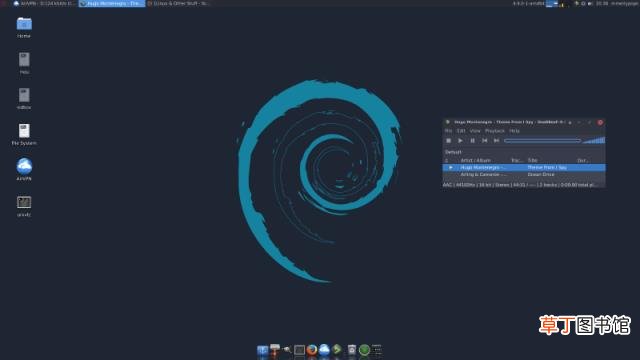
Task: Click the Title column header
Action: pos(533,160)
